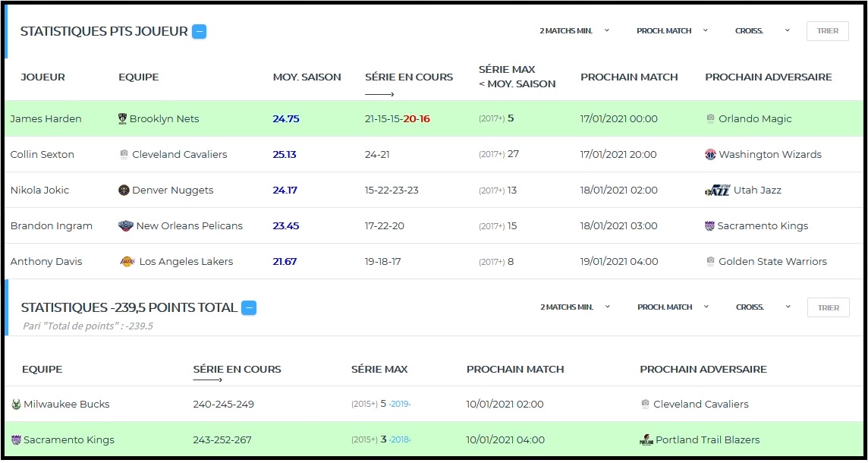The height and width of the screenshot is (463, 868).
Task: Click Nikola Jokic's season average 24.17
Action: (285, 190)
